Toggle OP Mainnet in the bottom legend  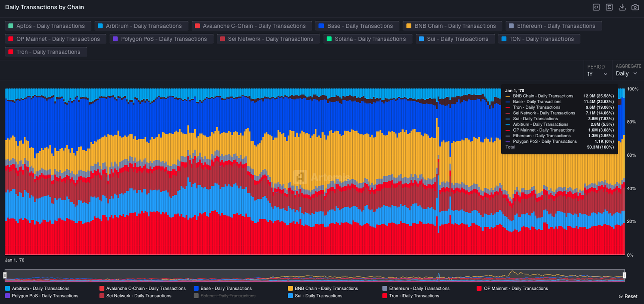(x=512, y=288)
